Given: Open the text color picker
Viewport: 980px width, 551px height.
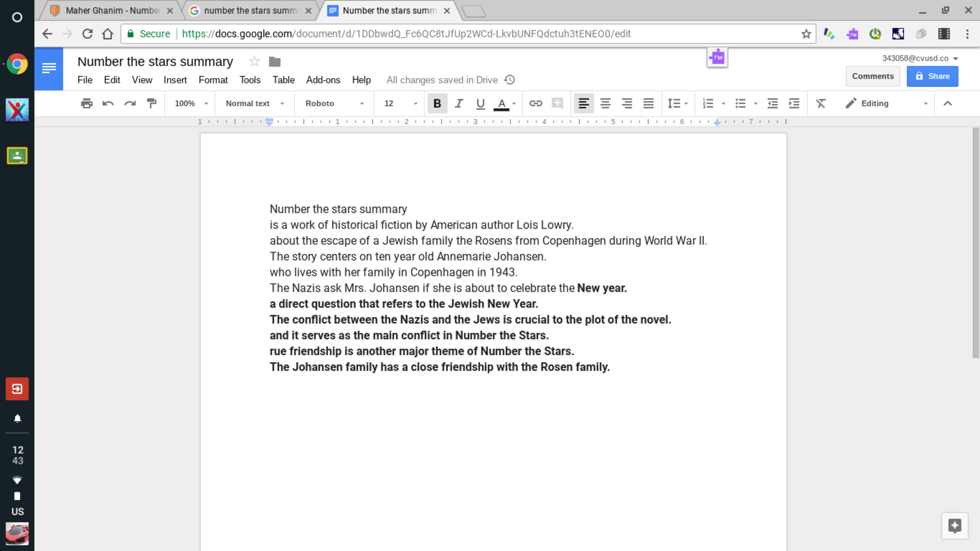Looking at the screenshot, I should (x=501, y=103).
